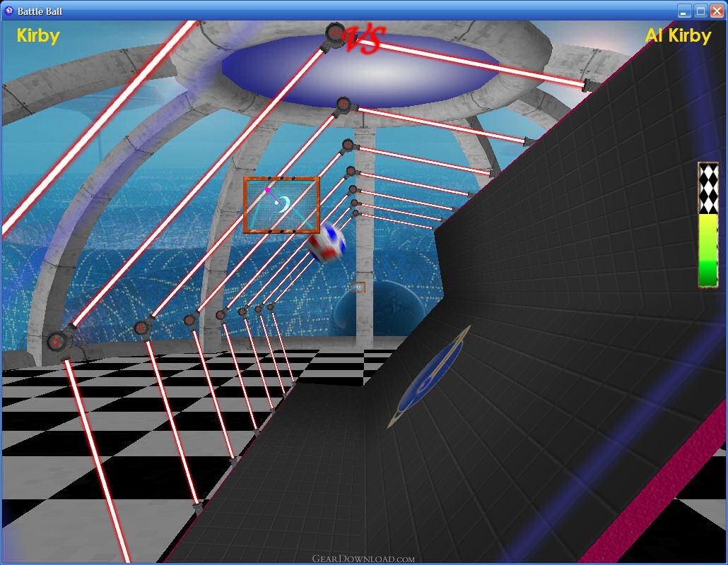The width and height of the screenshot is (728, 565).
Task: Click the orange-framed radar minimap panel
Action: [x=282, y=205]
